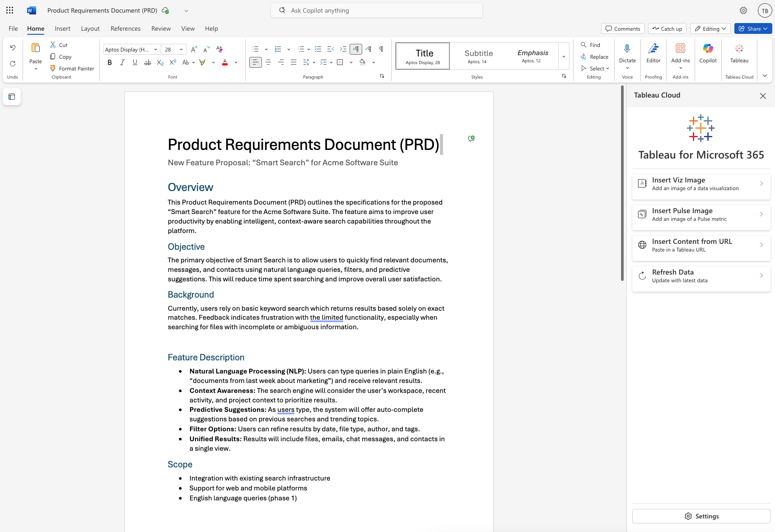
Task: Click the Format Painter tool
Action: (72, 68)
